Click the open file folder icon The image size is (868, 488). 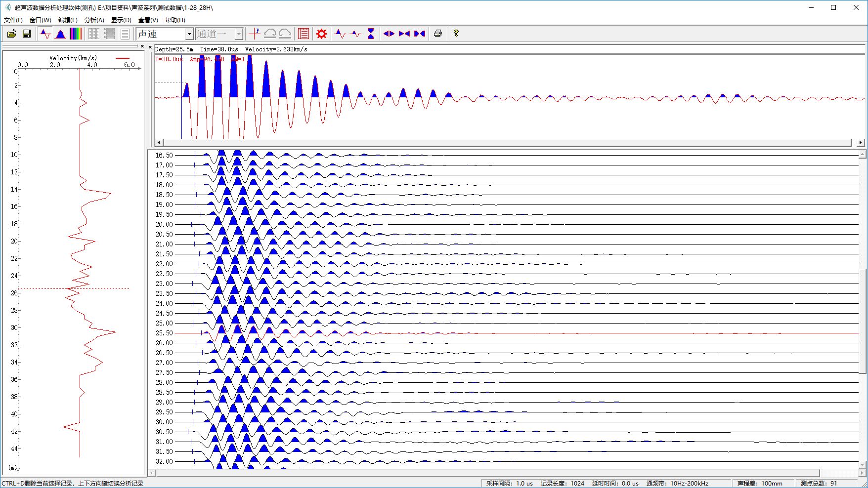tap(11, 34)
